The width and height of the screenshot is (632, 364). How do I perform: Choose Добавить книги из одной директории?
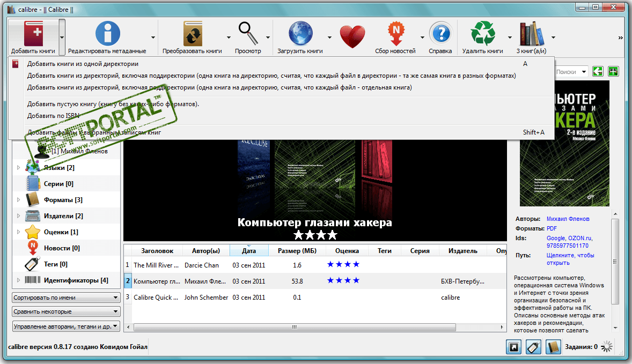point(281,64)
